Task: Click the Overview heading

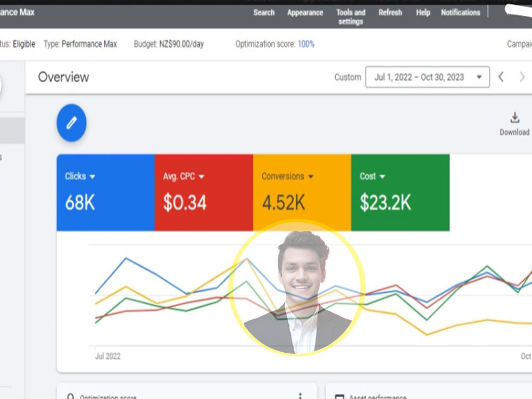Action: coord(63,77)
